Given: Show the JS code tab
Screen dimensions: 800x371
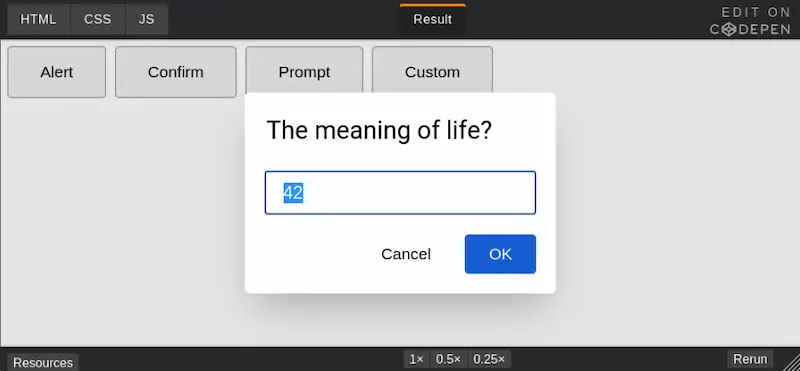Looking at the screenshot, I should click(x=146, y=19).
